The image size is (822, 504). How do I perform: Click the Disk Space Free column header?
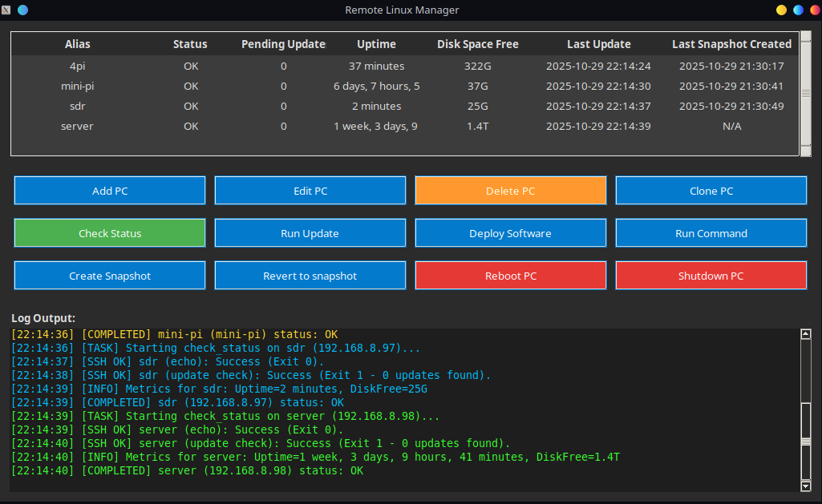pos(478,44)
